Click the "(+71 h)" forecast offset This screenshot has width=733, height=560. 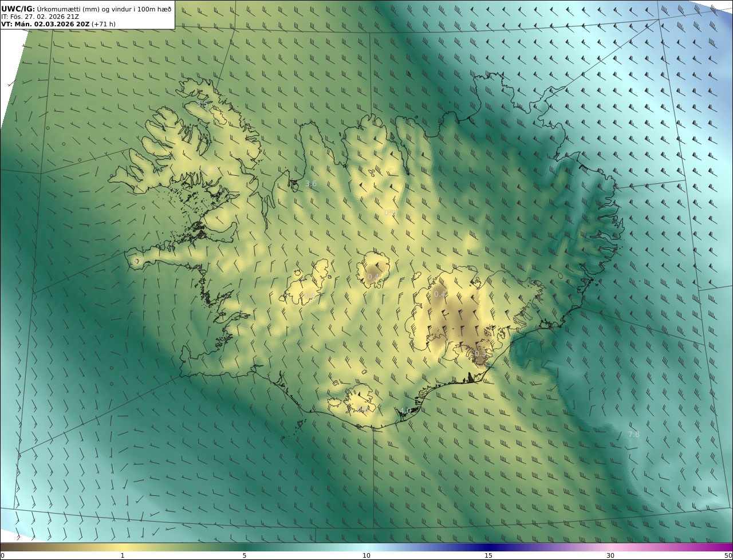click(x=104, y=25)
